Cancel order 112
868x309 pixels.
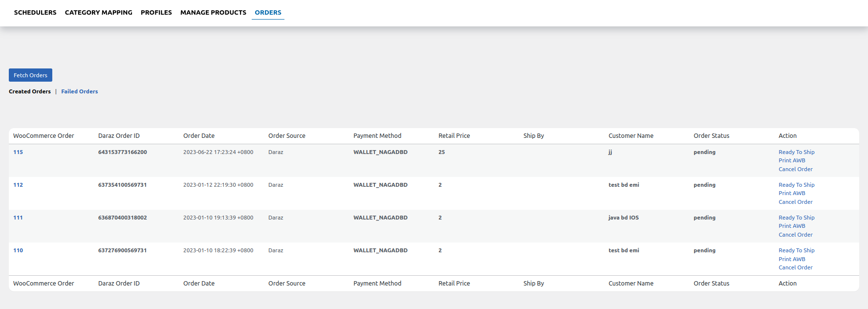pyautogui.click(x=795, y=202)
